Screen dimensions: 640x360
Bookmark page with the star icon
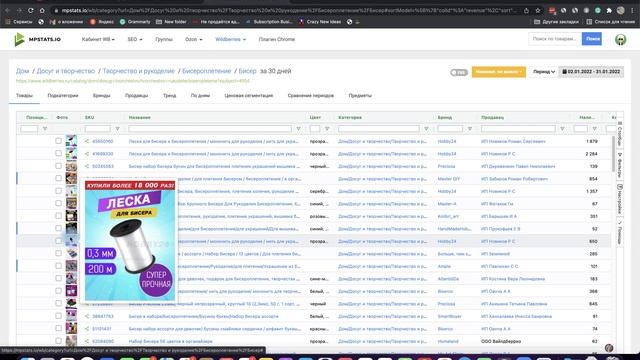tap(538, 10)
